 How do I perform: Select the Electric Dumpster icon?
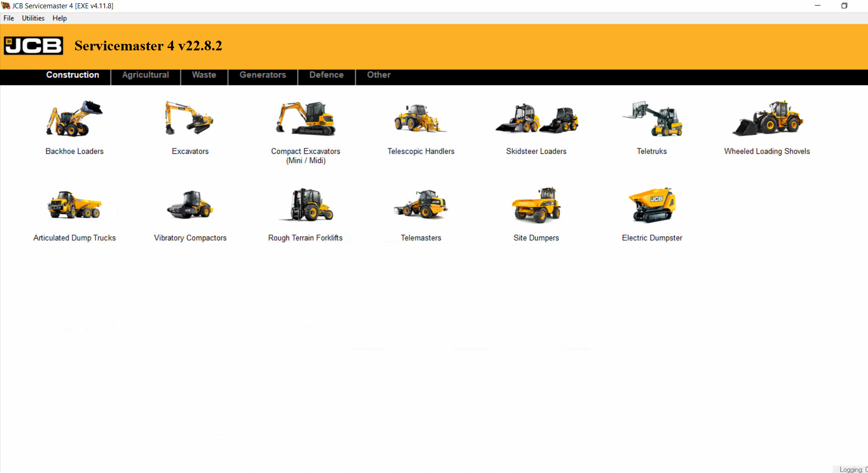coord(652,205)
